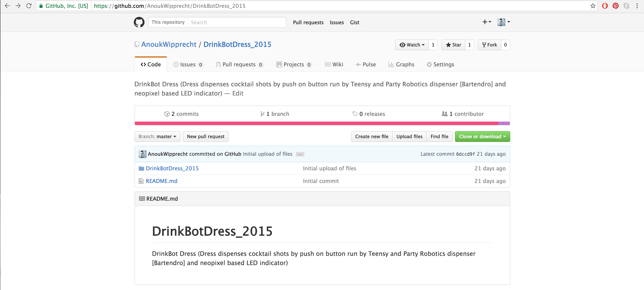Image resolution: width=644 pixels, height=290 pixels.
Task: Click Create new file button
Action: (x=372, y=137)
